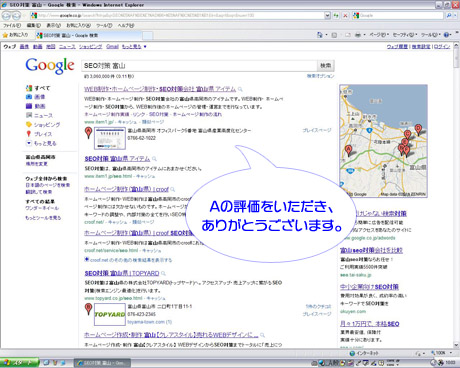
Task: Open the address bar history dropdown
Action: pos(327,15)
